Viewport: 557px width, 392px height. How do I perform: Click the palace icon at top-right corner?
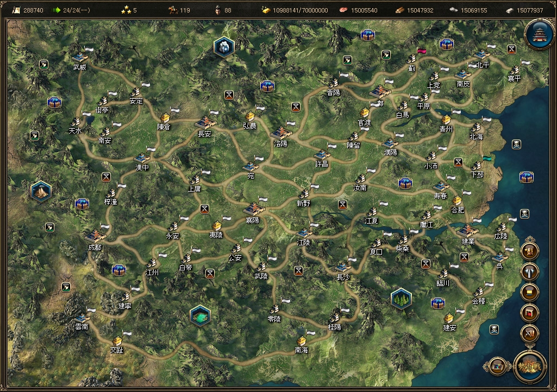point(539,34)
